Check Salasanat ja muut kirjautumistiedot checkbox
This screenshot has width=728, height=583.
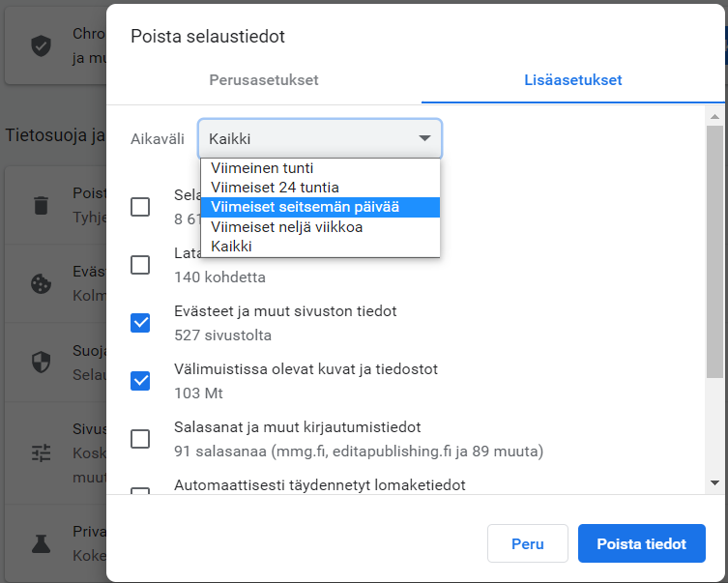[140, 439]
